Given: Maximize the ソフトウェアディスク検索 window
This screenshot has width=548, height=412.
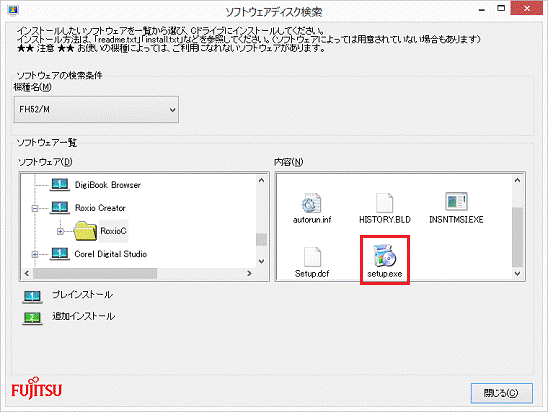Looking at the screenshot, I should point(501,8).
